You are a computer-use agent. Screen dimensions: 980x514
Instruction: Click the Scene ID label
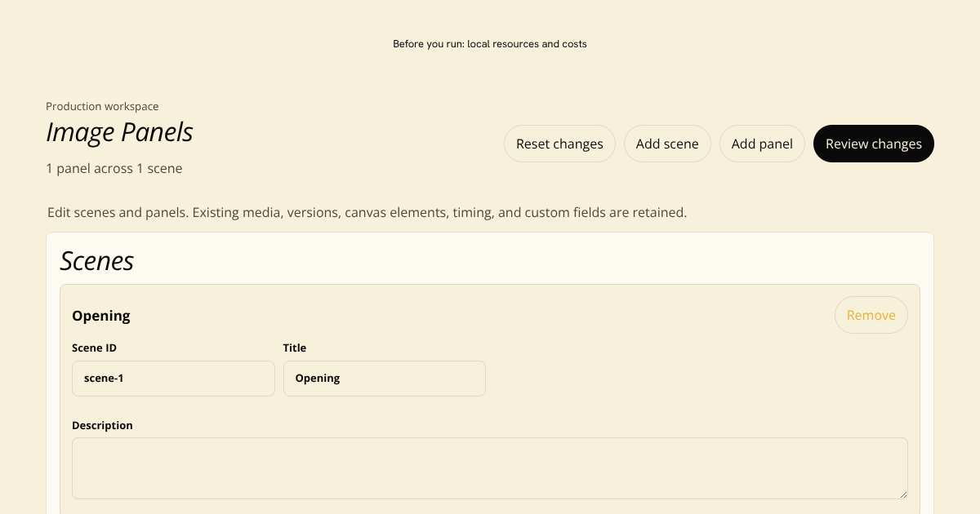[x=94, y=348]
